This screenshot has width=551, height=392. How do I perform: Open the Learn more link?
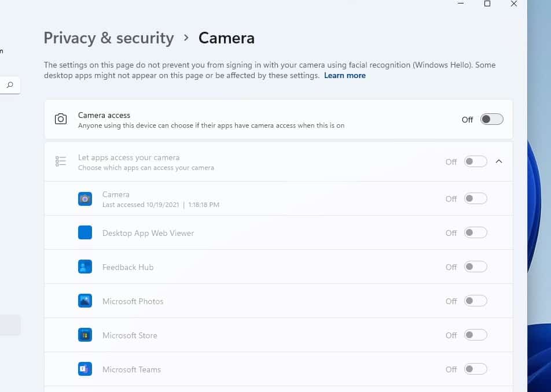coord(345,75)
